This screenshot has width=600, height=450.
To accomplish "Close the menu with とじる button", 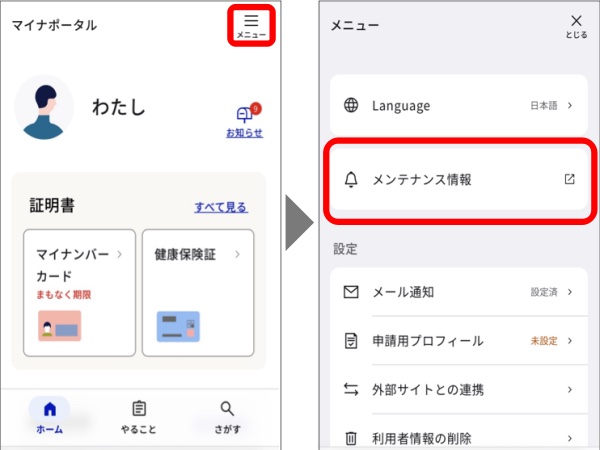I will pyautogui.click(x=576, y=26).
